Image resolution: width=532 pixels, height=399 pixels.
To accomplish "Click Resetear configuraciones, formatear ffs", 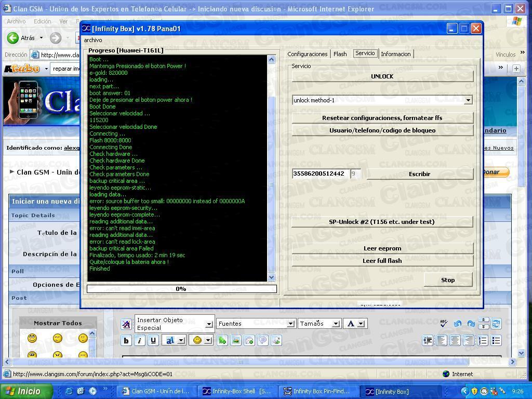I will 382,118.
